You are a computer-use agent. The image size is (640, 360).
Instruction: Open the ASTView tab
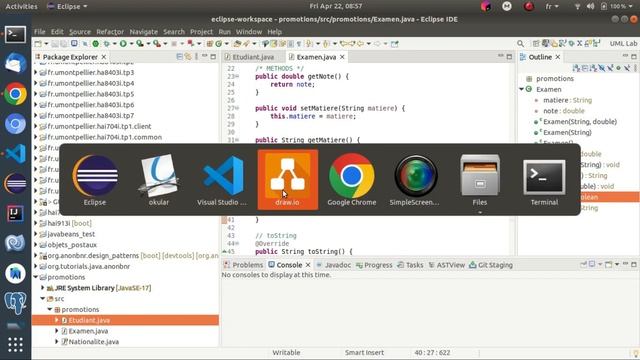(x=447, y=265)
